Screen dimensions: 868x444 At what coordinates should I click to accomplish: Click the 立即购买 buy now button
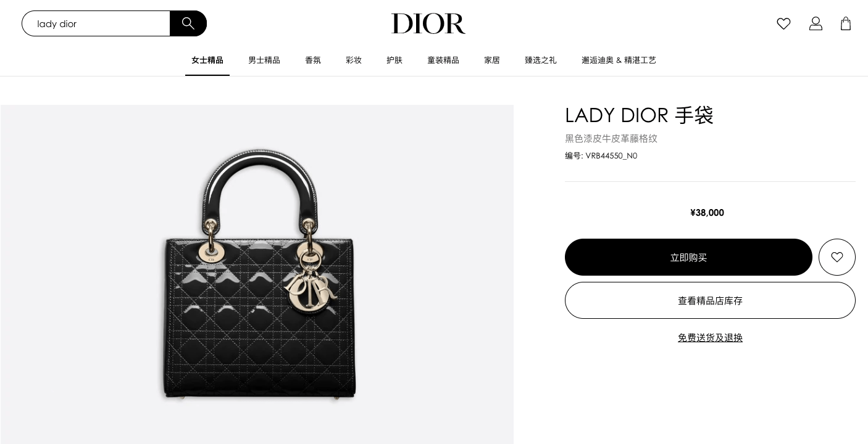pyautogui.click(x=688, y=257)
